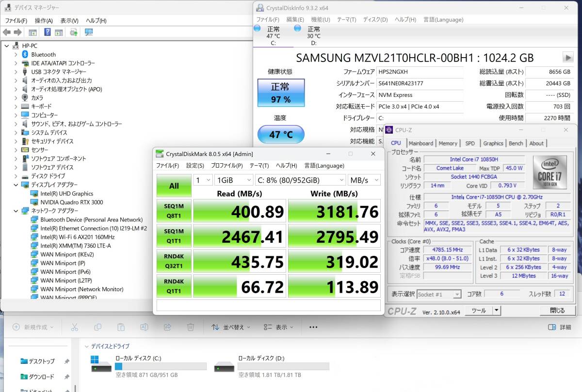Image resolution: width=582 pixels, height=392 pixels.
Task: Click the Downloads folder icon in Explorer sidebar
Action: click(x=24, y=376)
